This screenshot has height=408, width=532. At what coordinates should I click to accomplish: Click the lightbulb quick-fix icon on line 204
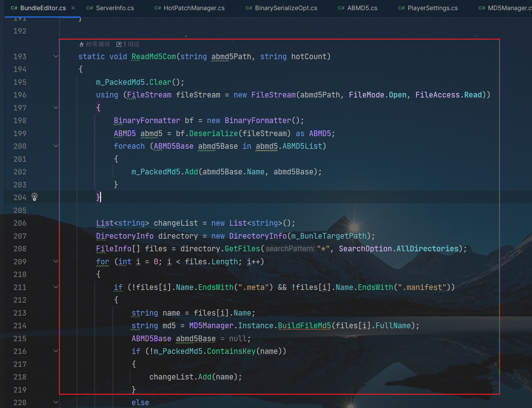point(35,197)
